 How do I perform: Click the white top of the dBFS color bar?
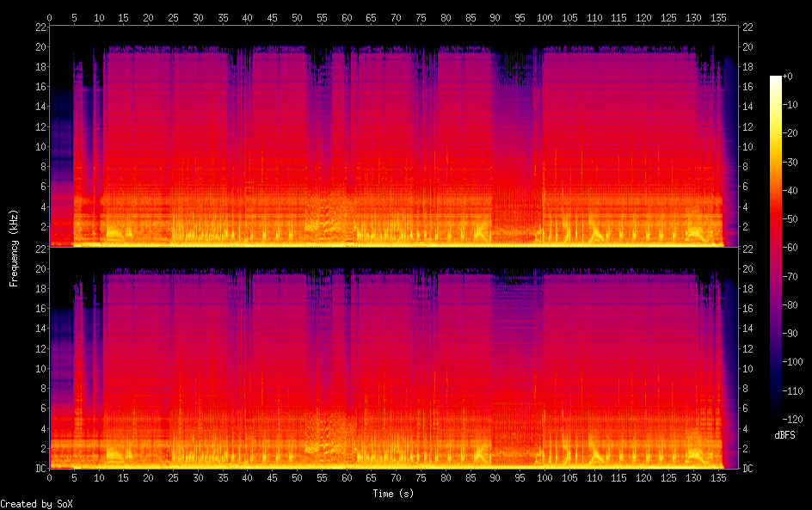pos(775,80)
